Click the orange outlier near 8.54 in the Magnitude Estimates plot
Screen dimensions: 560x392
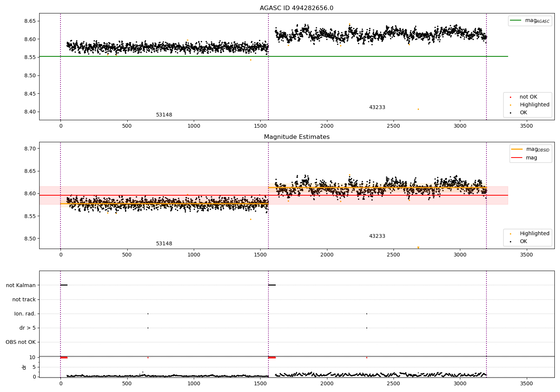(251, 219)
